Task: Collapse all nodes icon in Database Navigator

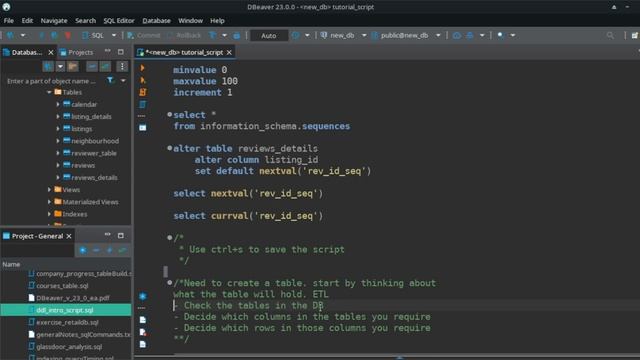Action: (92, 66)
